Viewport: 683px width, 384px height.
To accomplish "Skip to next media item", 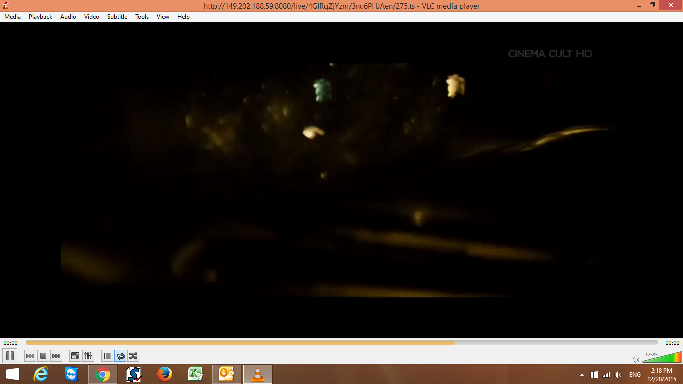I will 56,356.
